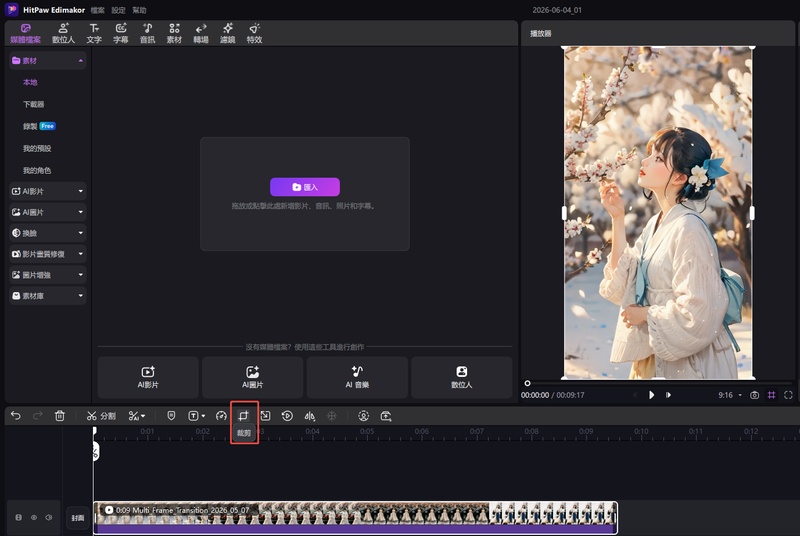800x536 pixels.
Task: Click the timeline playhead handle
Action: coord(95,431)
